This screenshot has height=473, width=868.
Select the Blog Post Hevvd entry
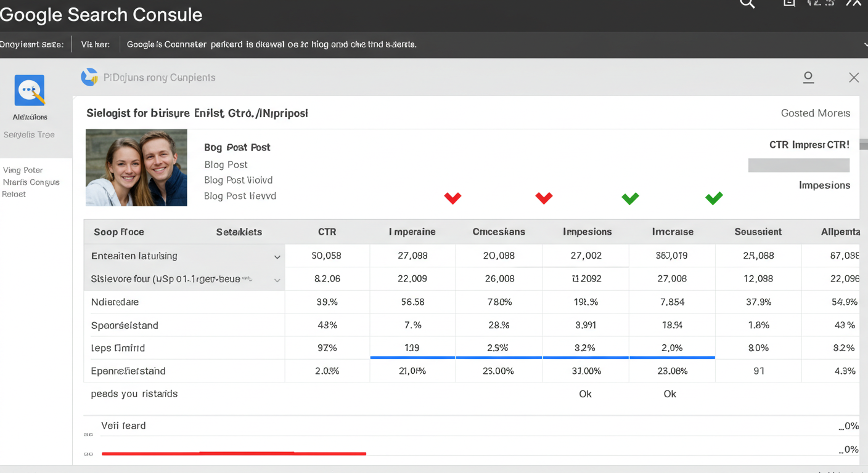pyautogui.click(x=240, y=196)
